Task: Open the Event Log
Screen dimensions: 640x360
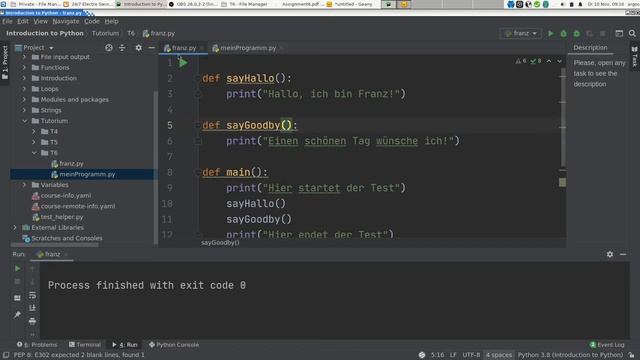Action: (607, 345)
